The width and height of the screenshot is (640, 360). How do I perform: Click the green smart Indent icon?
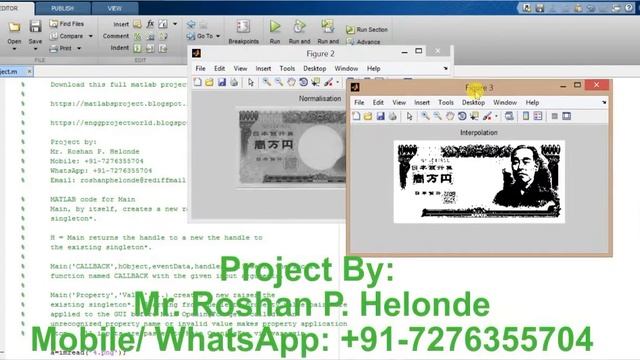[138, 48]
